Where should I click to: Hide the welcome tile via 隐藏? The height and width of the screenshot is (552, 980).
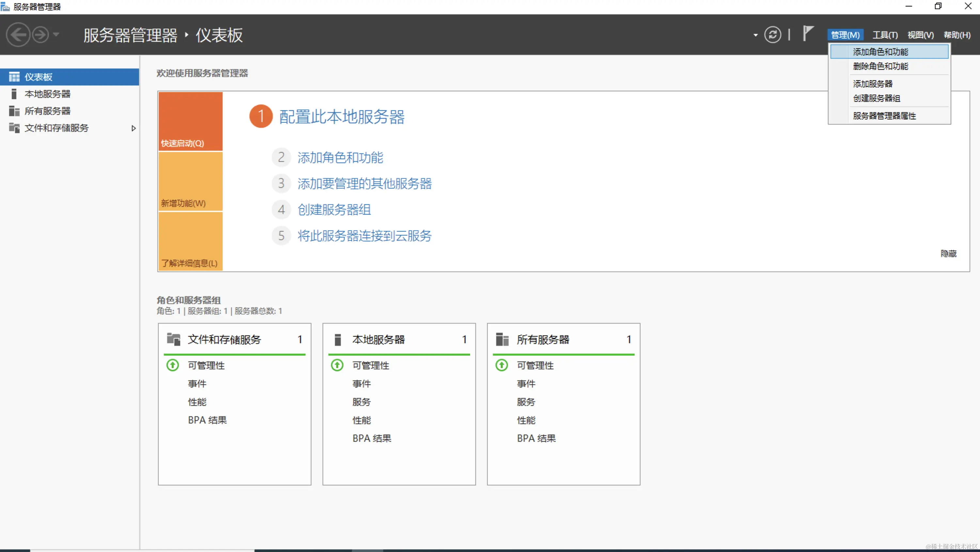(948, 253)
